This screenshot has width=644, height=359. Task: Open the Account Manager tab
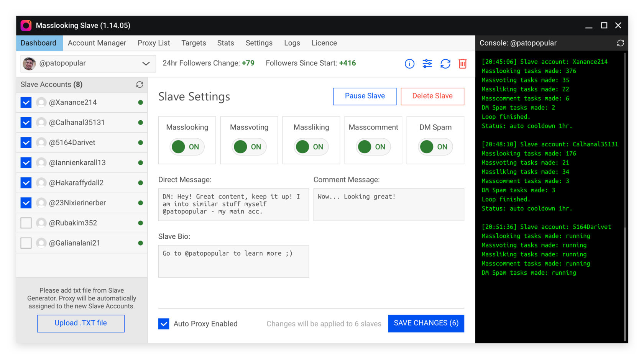click(x=97, y=43)
